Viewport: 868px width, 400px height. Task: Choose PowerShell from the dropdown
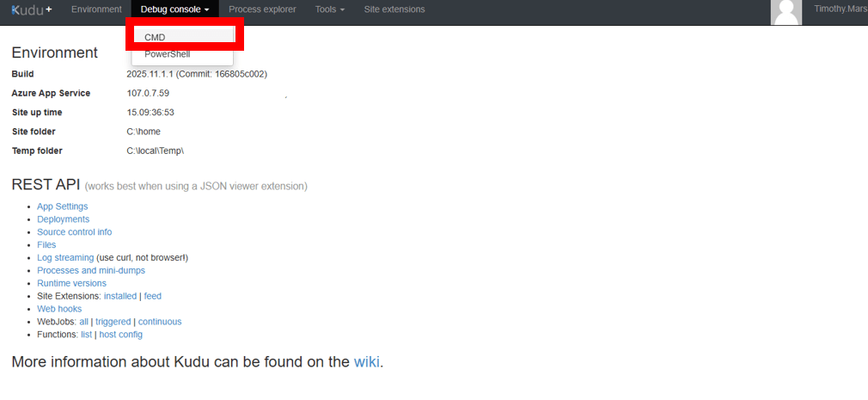(167, 54)
